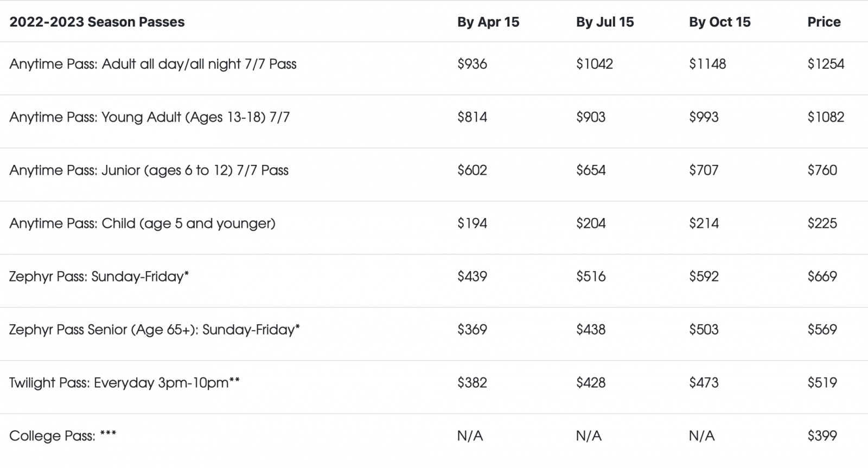Click the $903 Young Adult Jul 15 price

pyautogui.click(x=591, y=117)
